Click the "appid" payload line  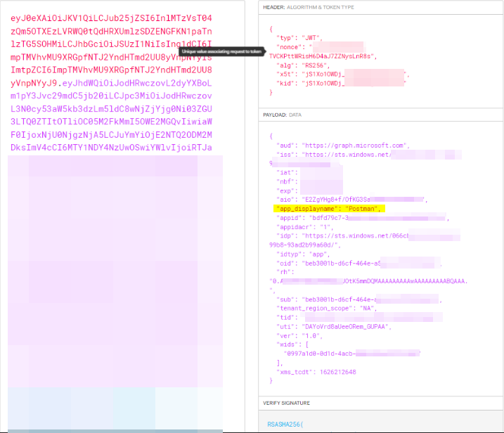(x=362, y=218)
